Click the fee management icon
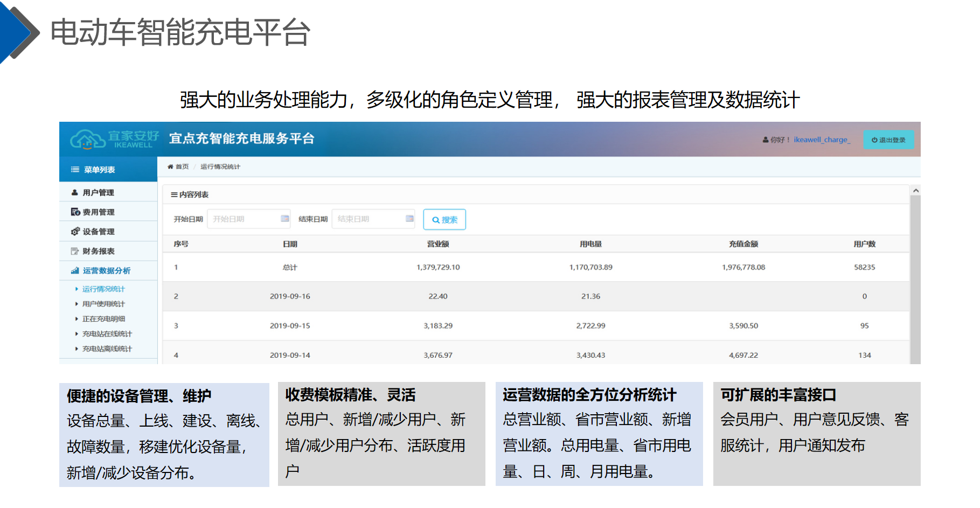The width and height of the screenshot is (980, 508). pyautogui.click(x=75, y=212)
